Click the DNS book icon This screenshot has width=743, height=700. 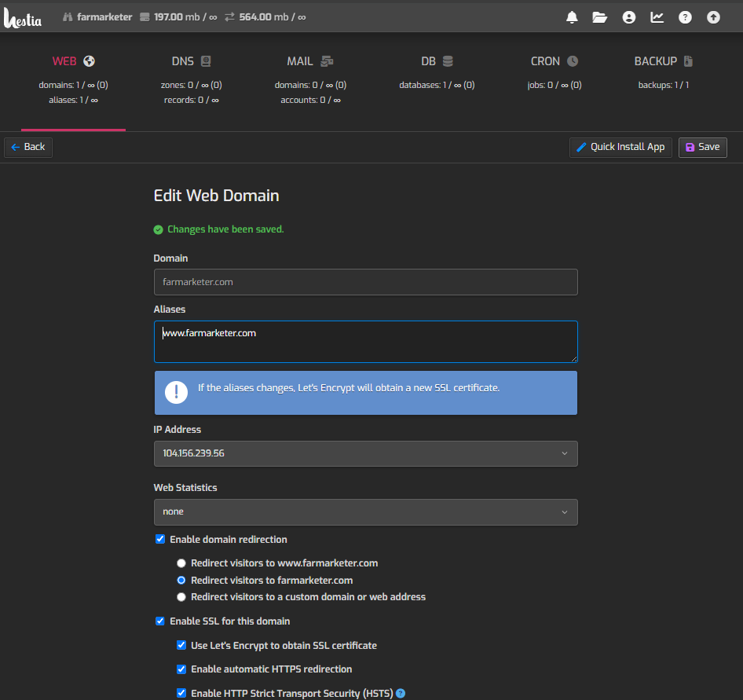tap(206, 61)
